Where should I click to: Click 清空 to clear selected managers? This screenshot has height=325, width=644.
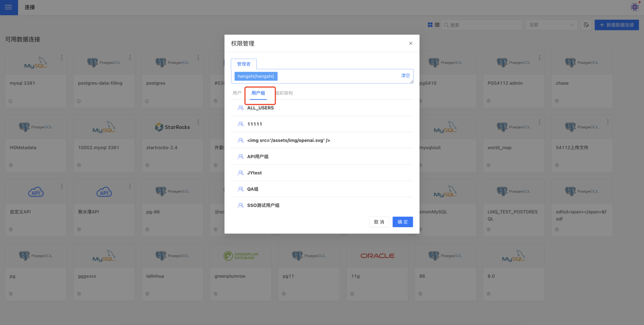click(405, 76)
